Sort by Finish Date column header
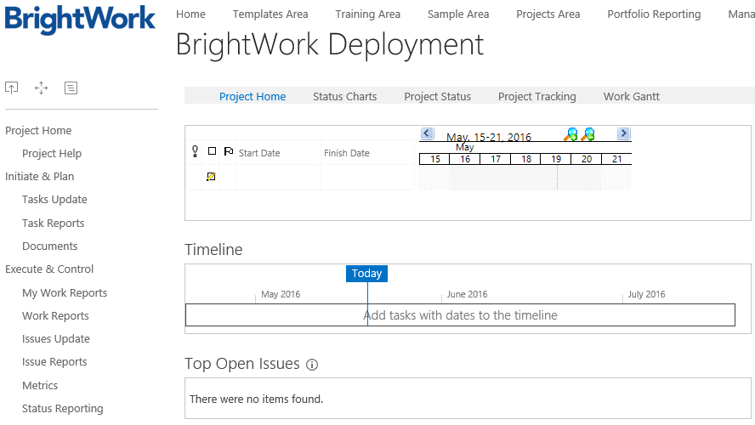The height and width of the screenshot is (425, 755). pyautogui.click(x=346, y=153)
